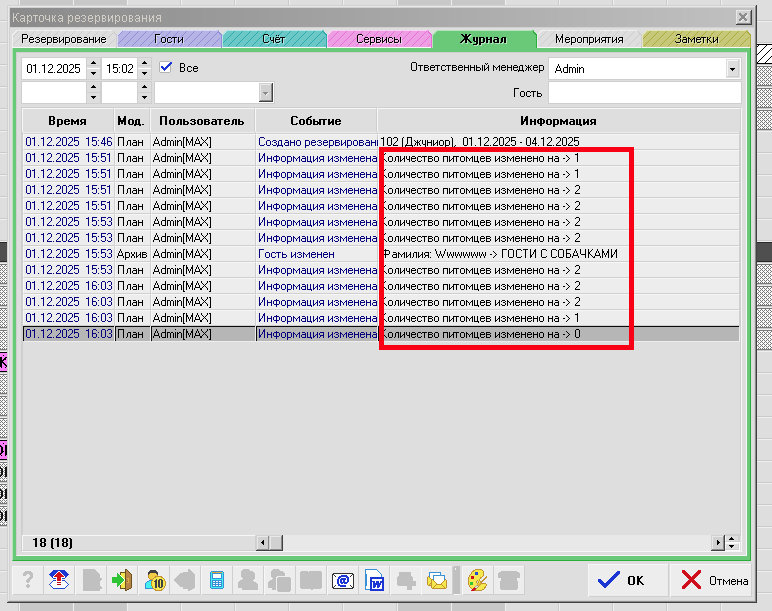This screenshot has height=611, width=772.
Task: Increase the date 01.12.2025 with spinner up
Action: tap(94, 64)
